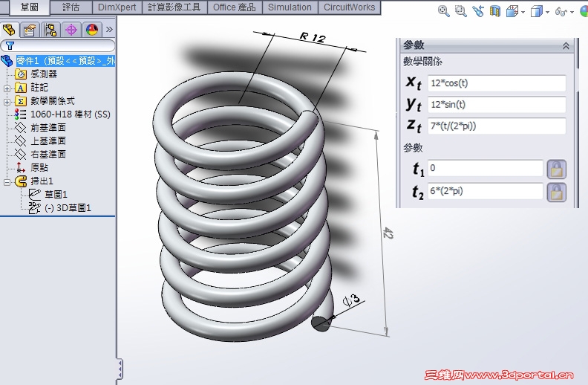Click the feature panel collapse handle
588x385 pixels.
point(120,369)
